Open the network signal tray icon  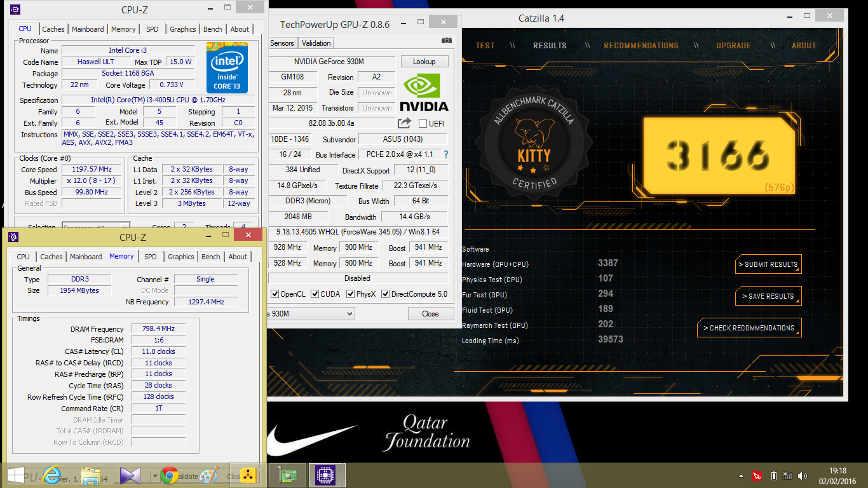coord(787,475)
